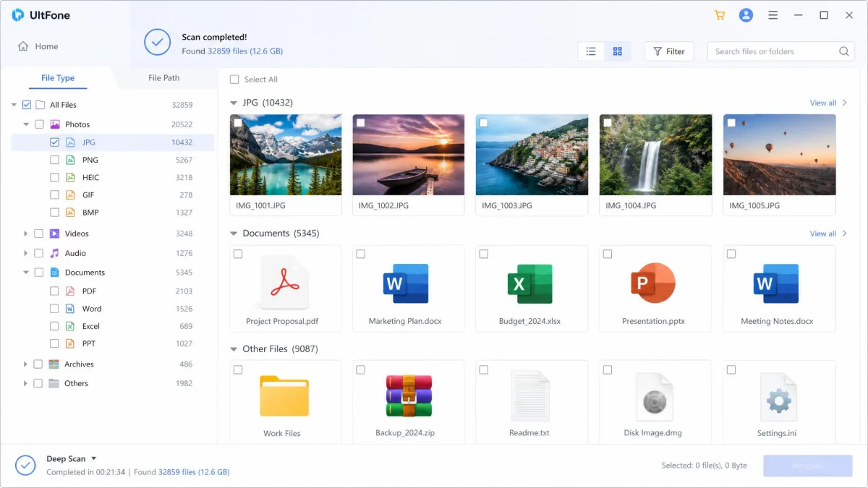This screenshot has width=868, height=488.
Task: Click the Readme.txt text file icon
Action: [530, 395]
